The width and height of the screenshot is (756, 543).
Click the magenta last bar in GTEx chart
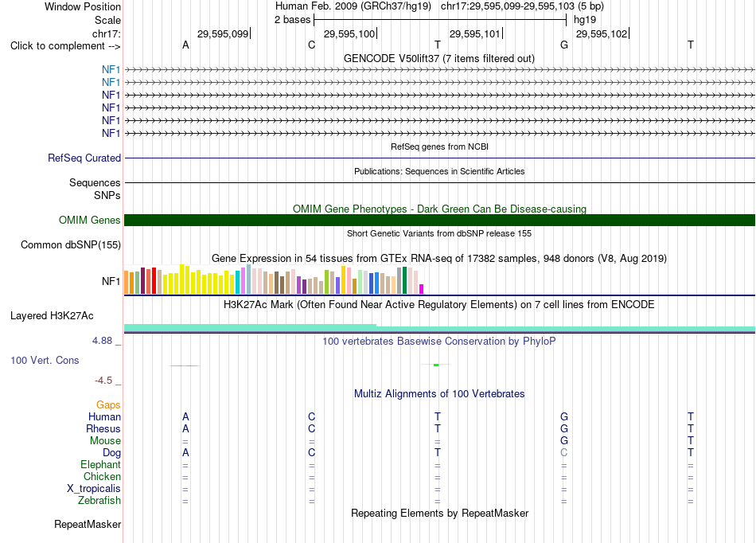pyautogui.click(x=422, y=289)
